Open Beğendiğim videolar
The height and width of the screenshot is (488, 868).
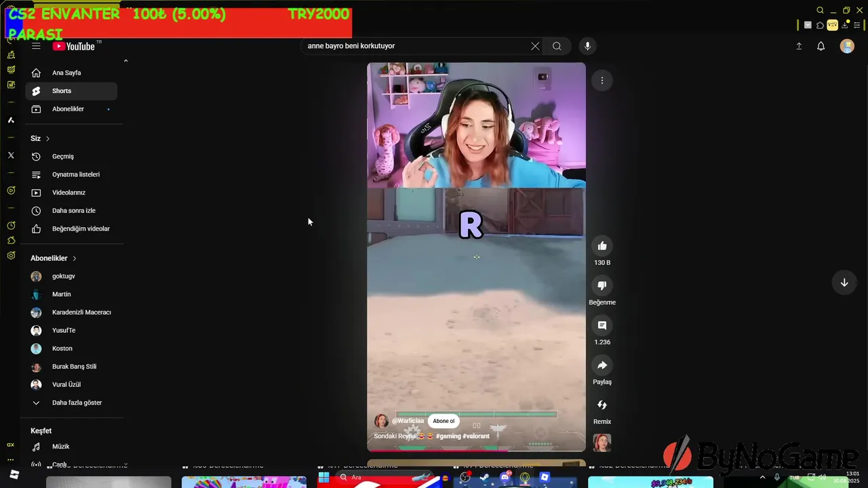pos(71,228)
